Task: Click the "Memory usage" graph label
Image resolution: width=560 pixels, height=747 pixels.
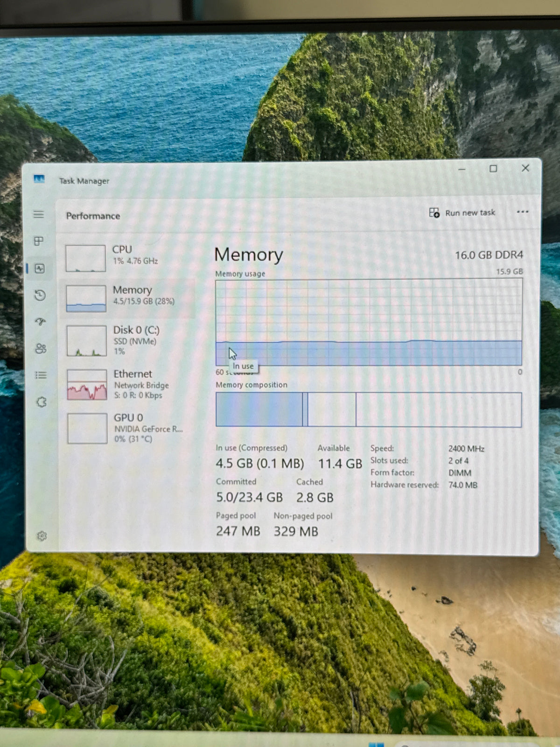Action: point(240,274)
